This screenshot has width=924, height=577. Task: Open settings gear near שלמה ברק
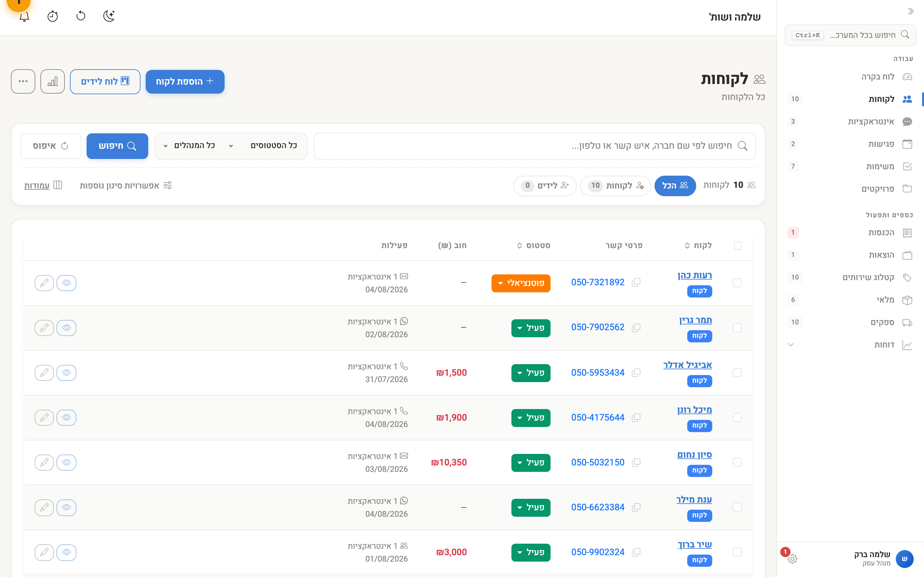click(792, 559)
